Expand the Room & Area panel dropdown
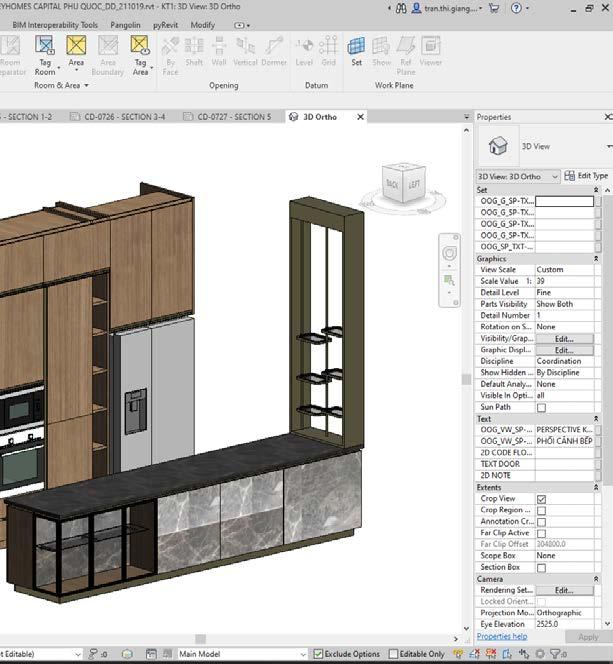The image size is (613, 664). coord(84,86)
